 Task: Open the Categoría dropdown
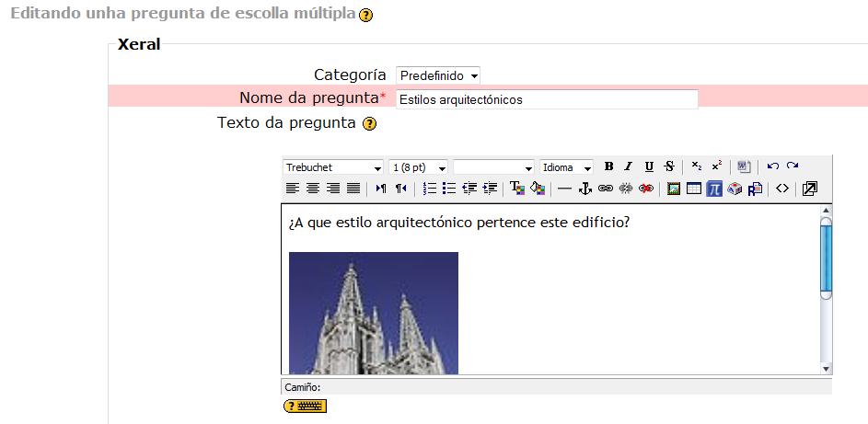coord(438,75)
